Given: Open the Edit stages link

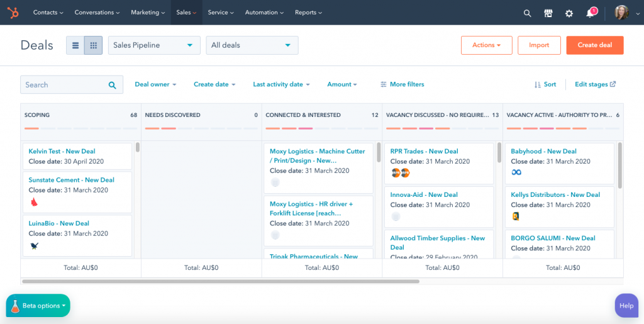Looking at the screenshot, I should (x=595, y=84).
